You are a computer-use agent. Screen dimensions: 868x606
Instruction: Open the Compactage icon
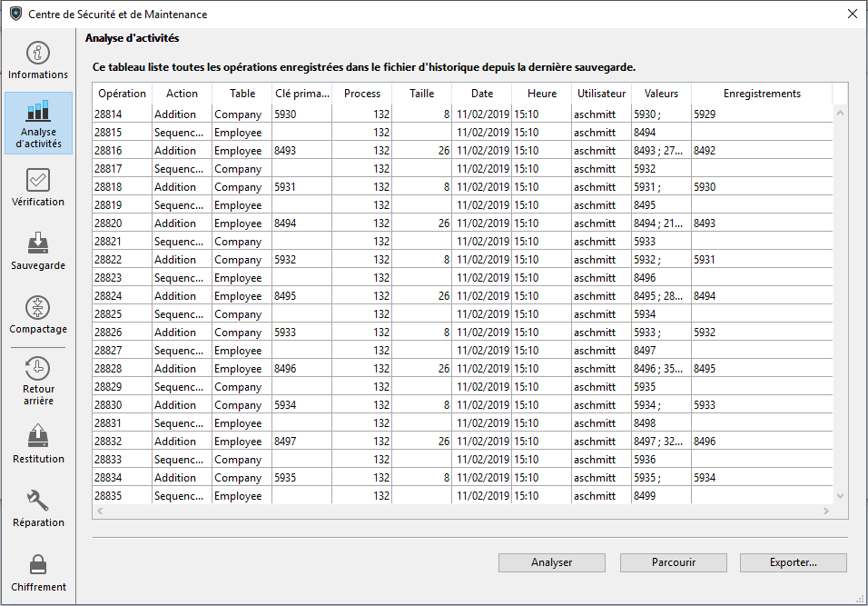[x=38, y=307]
